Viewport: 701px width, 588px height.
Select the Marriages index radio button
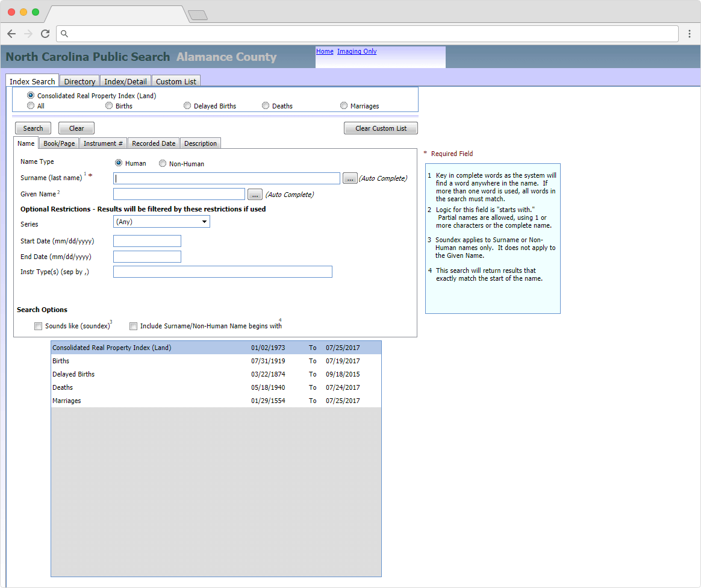click(x=344, y=106)
